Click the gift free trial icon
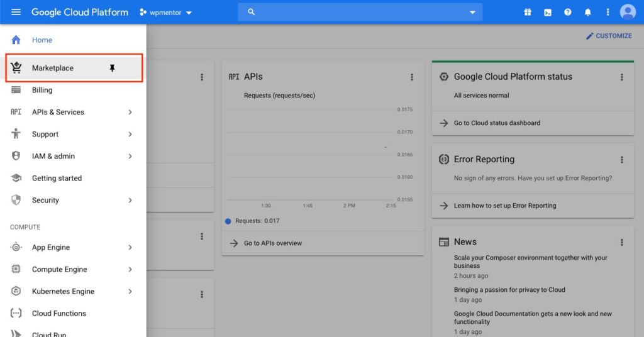This screenshot has height=337, width=644. tap(527, 12)
